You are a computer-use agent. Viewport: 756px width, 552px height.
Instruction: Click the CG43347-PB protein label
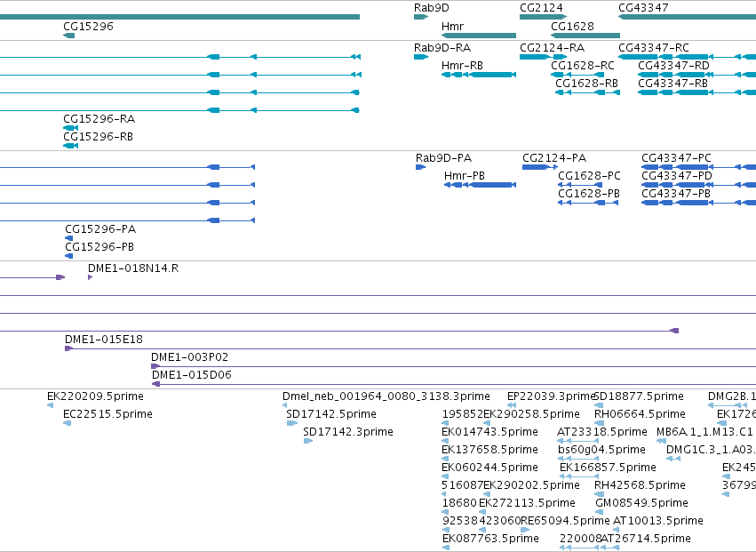point(675,194)
